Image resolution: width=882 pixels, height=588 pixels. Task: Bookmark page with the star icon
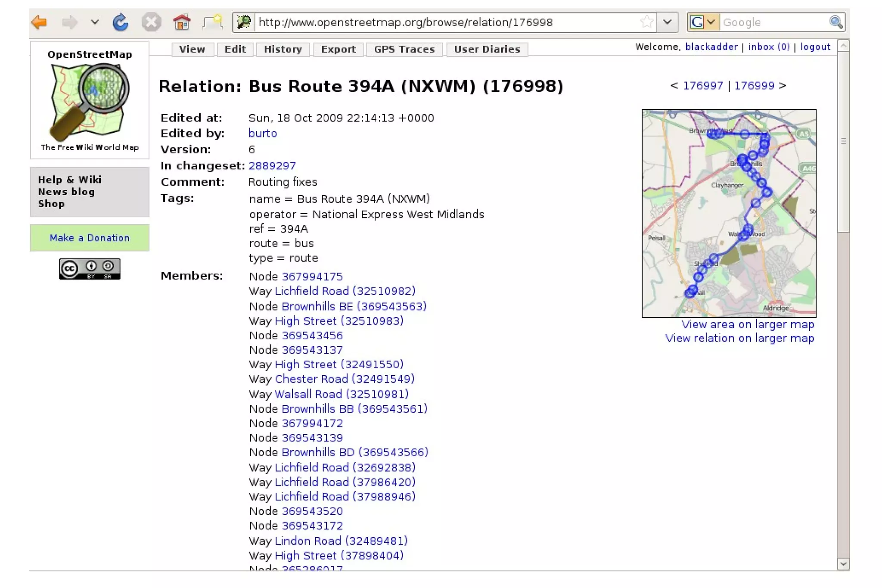click(646, 22)
